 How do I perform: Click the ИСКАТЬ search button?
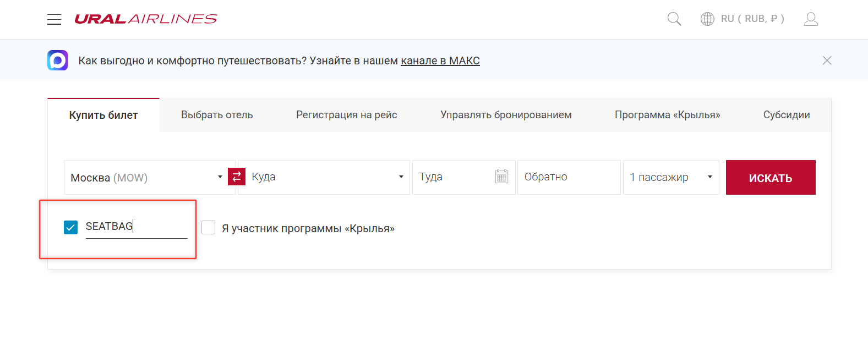pyautogui.click(x=771, y=177)
